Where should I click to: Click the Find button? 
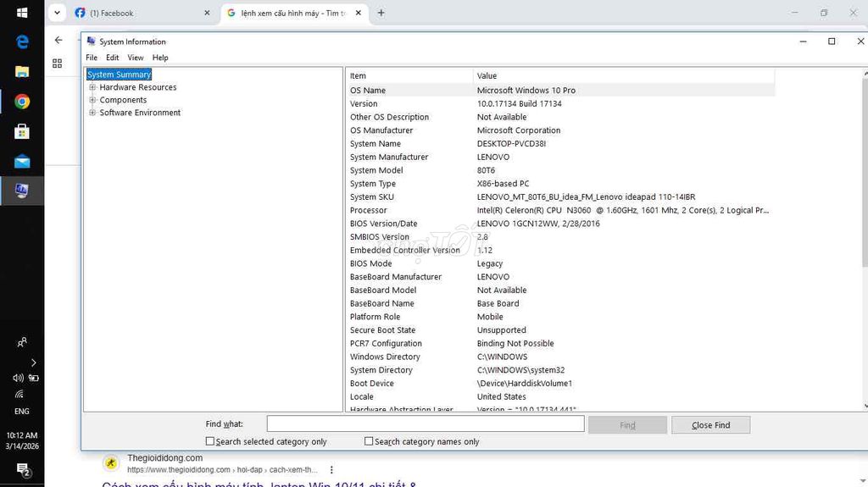click(627, 425)
